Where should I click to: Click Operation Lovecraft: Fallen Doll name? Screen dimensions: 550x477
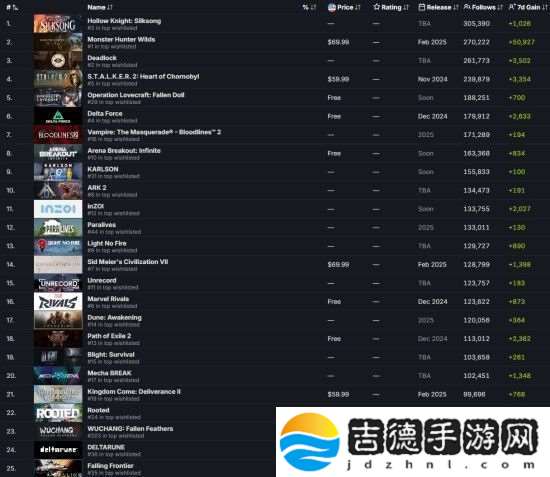(x=136, y=95)
